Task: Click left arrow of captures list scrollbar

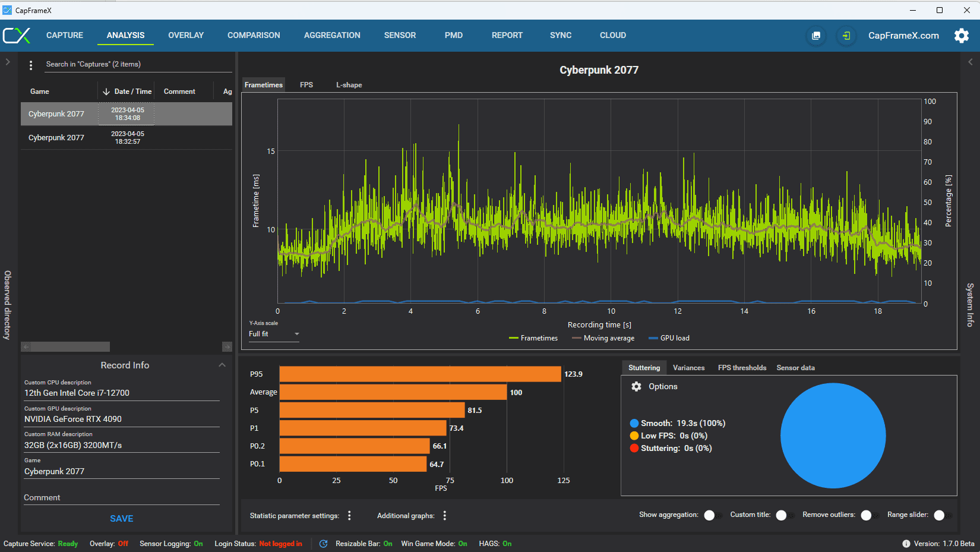Action: click(26, 347)
